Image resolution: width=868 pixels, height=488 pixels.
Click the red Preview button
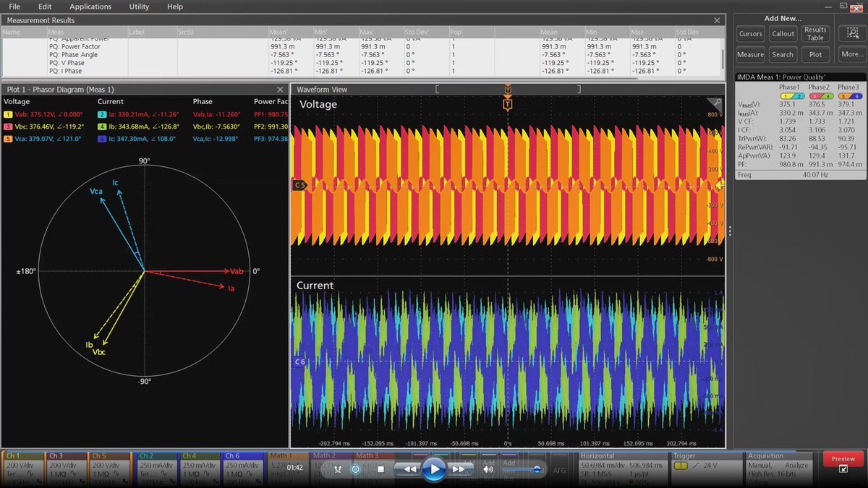pos(843,458)
